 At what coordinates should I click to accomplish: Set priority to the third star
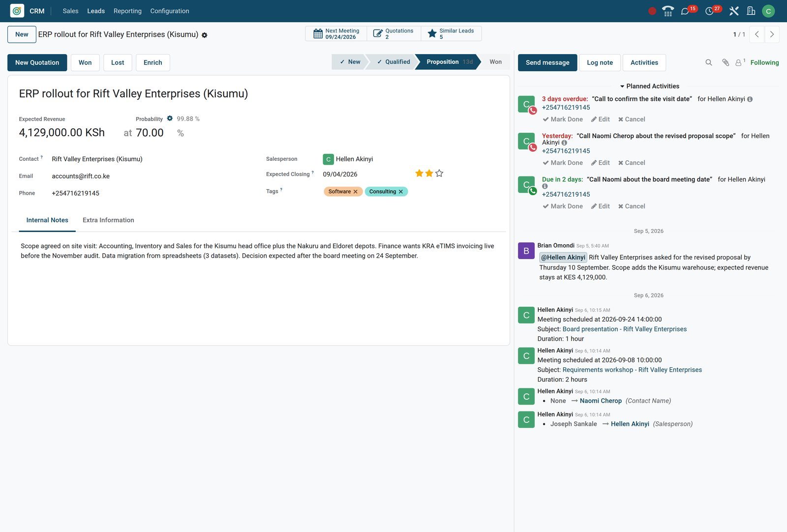click(x=439, y=173)
